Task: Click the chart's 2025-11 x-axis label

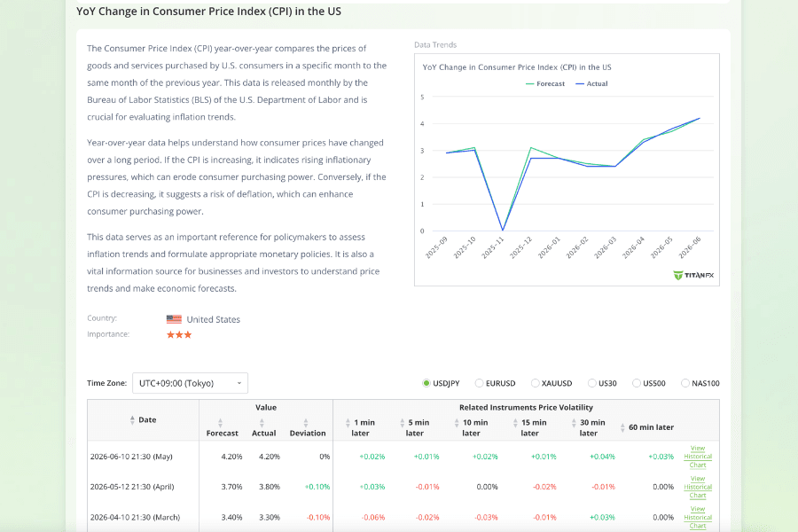Action: tap(493, 247)
